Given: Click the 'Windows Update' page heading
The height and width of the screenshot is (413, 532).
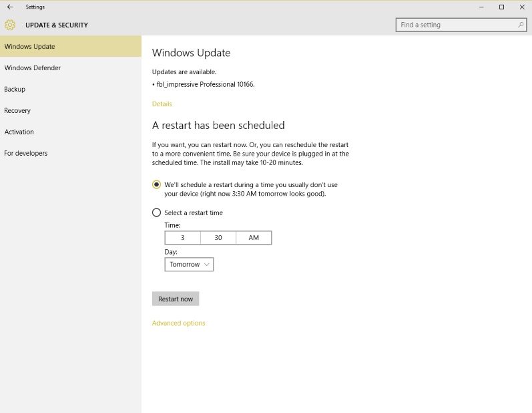Looking at the screenshot, I should point(191,53).
